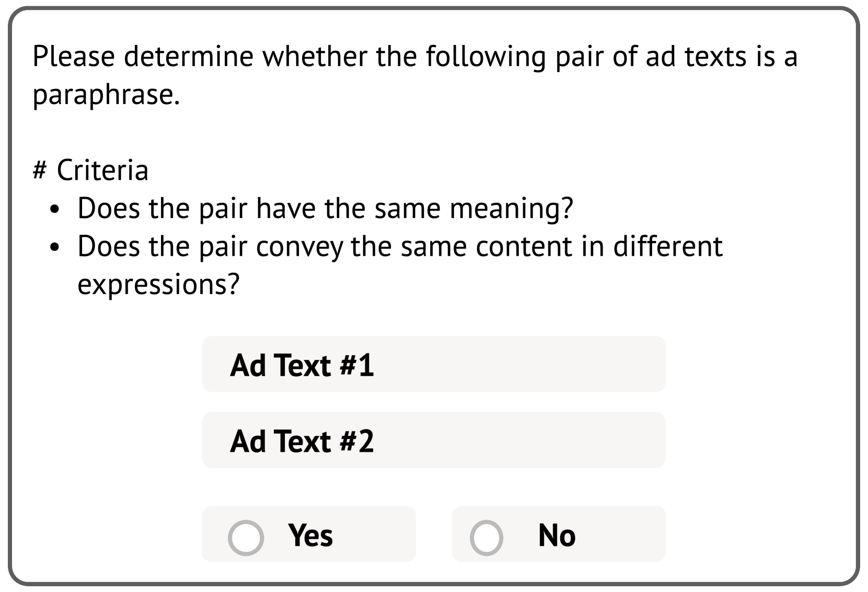Click the "same meaning?" criterion line
868x592 pixels.
tap(325, 208)
